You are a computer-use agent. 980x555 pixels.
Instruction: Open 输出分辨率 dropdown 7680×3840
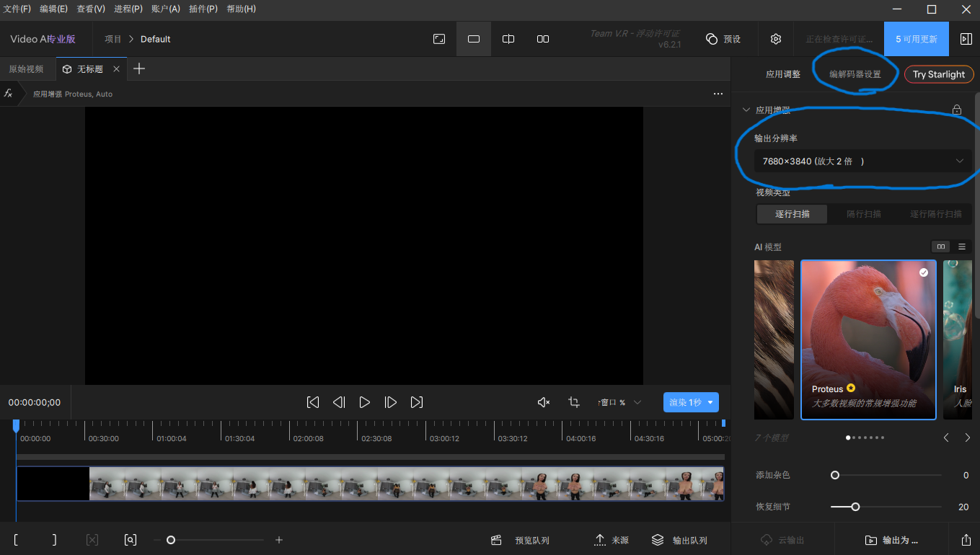pyautogui.click(x=863, y=161)
